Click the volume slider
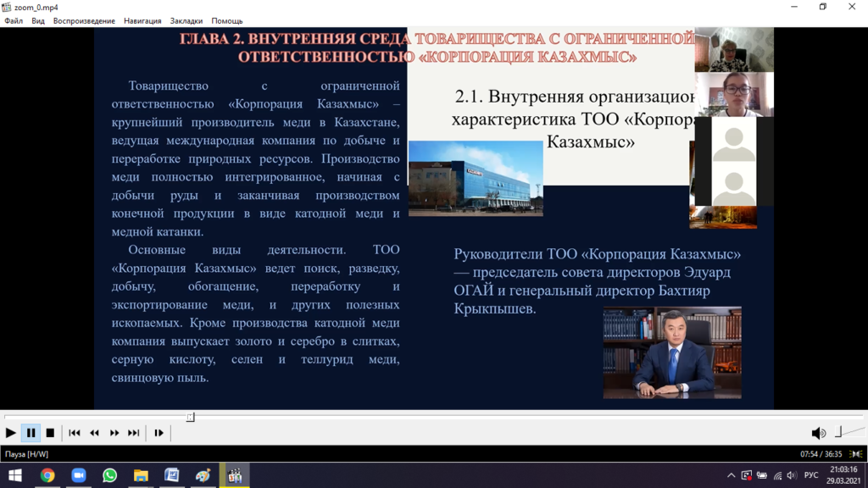This screenshot has height=488, width=868. [849, 432]
